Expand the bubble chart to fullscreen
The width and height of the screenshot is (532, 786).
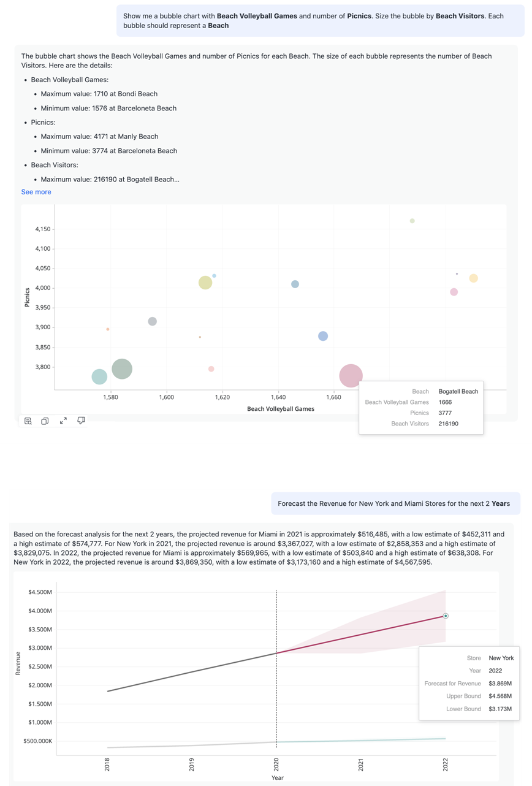click(x=63, y=421)
